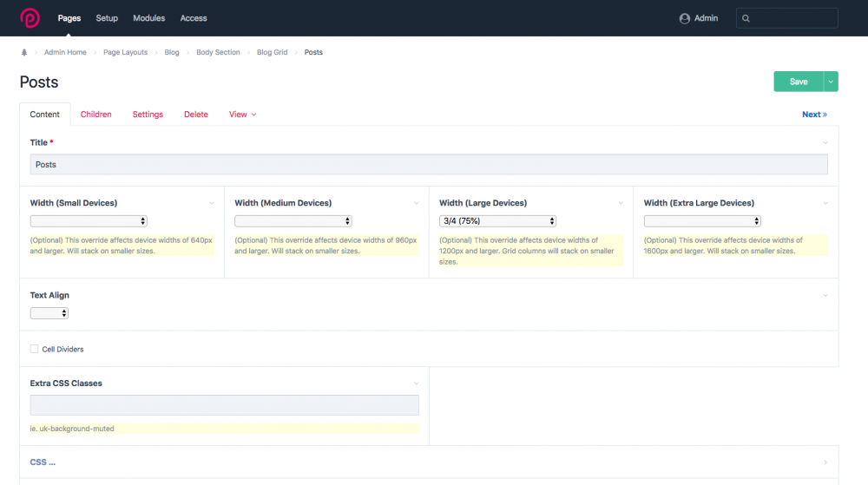Click the search magnifier icon
The image size is (868, 485).
pos(747,18)
